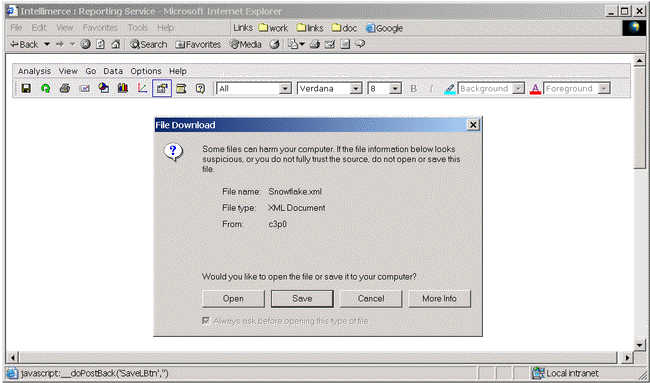The height and width of the screenshot is (383, 650).
Task: Click IE Stop icon
Action: [x=85, y=44]
